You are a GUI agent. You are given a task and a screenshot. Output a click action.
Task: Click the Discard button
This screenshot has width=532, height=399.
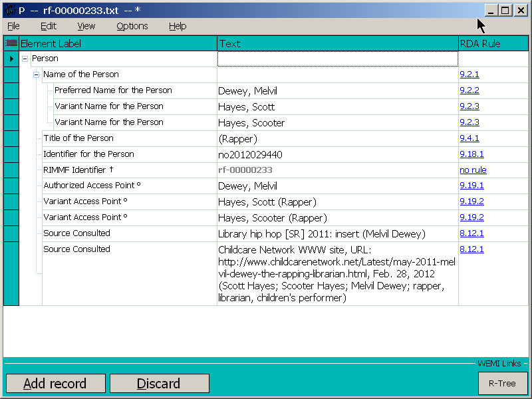click(x=160, y=384)
